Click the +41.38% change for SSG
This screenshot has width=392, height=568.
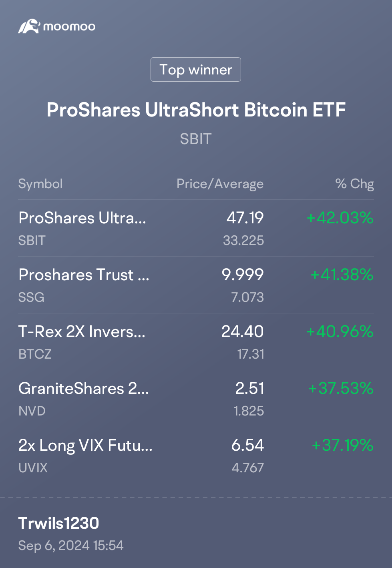[342, 275]
